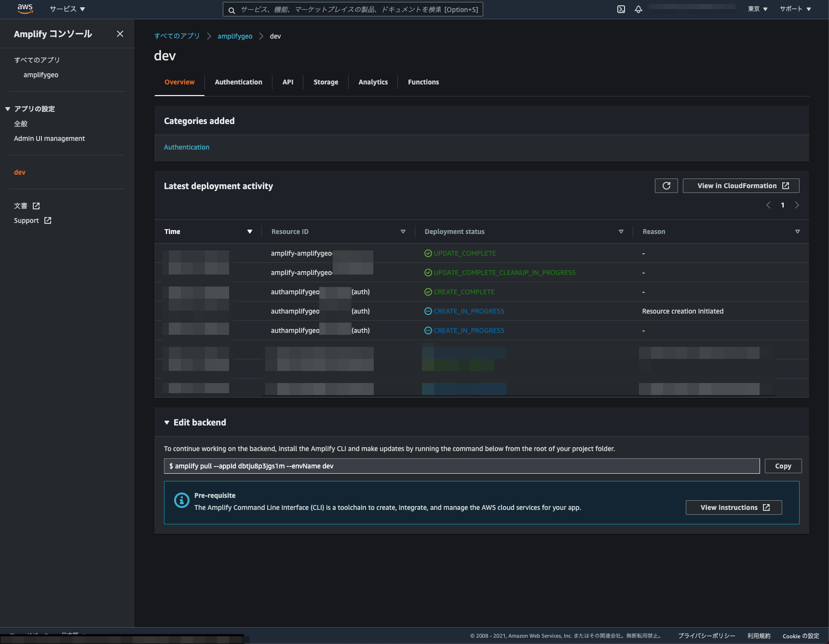Select page 1 of deployment activity
Image resolution: width=829 pixels, height=644 pixels.
point(783,205)
